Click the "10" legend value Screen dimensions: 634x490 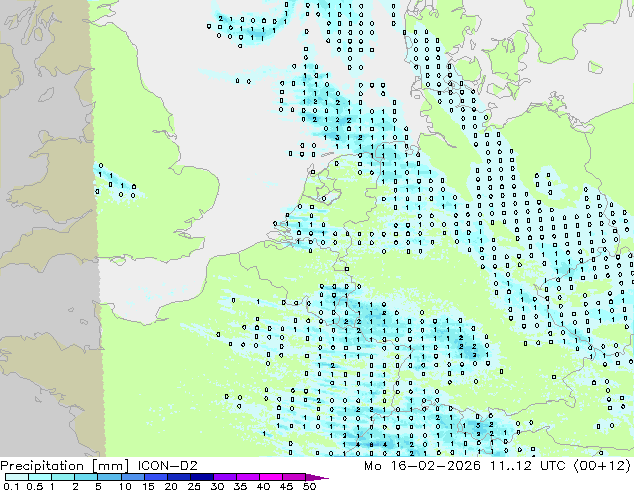pos(125,486)
